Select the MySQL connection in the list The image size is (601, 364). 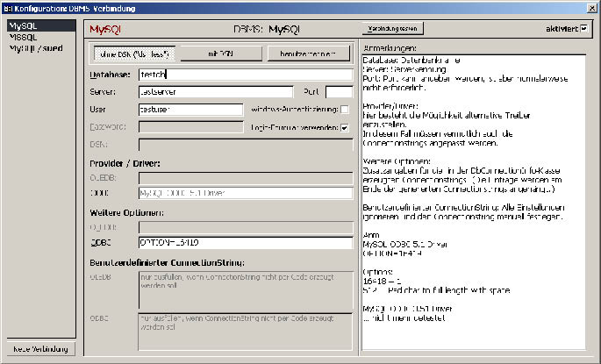tap(41, 25)
